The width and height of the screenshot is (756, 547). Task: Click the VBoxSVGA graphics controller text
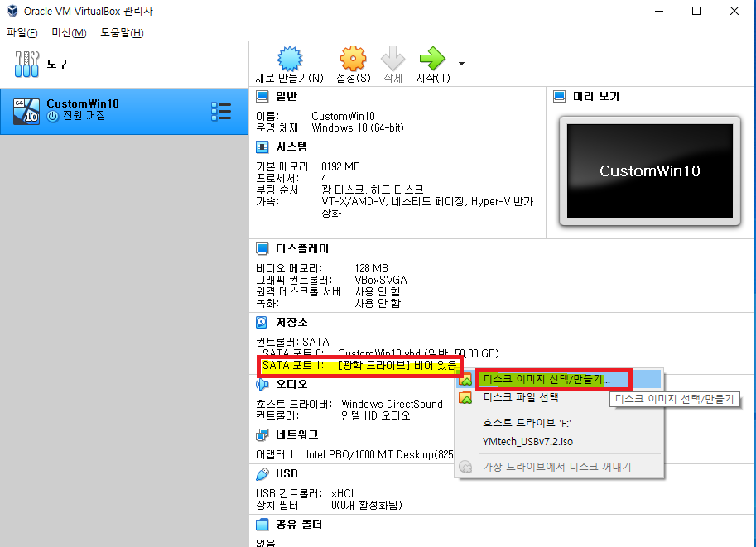[381, 280]
